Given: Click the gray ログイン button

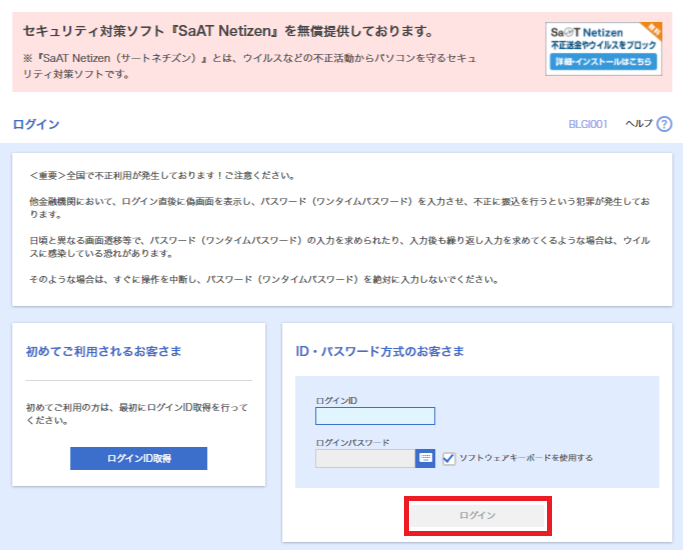Looking at the screenshot, I should [x=478, y=516].
